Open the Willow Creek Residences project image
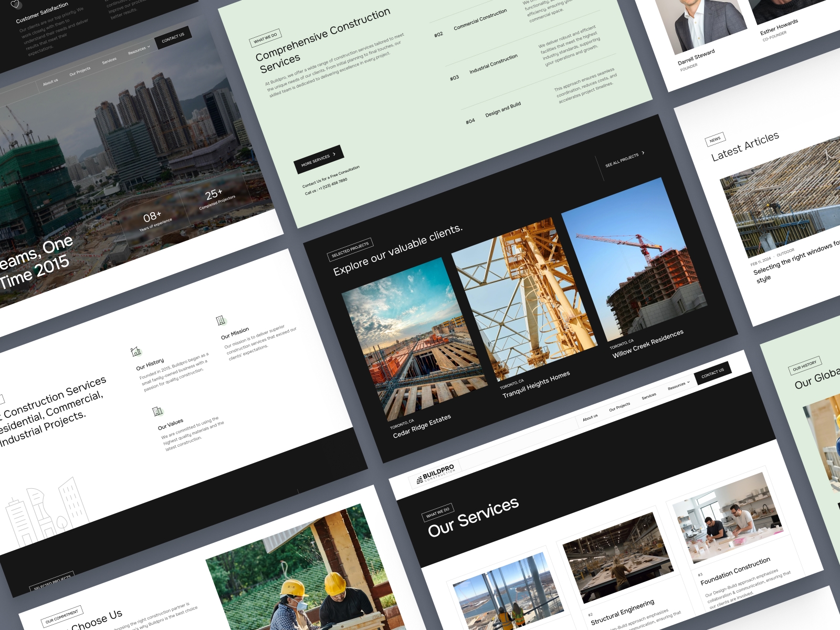This screenshot has width=840, height=630. tap(634, 260)
